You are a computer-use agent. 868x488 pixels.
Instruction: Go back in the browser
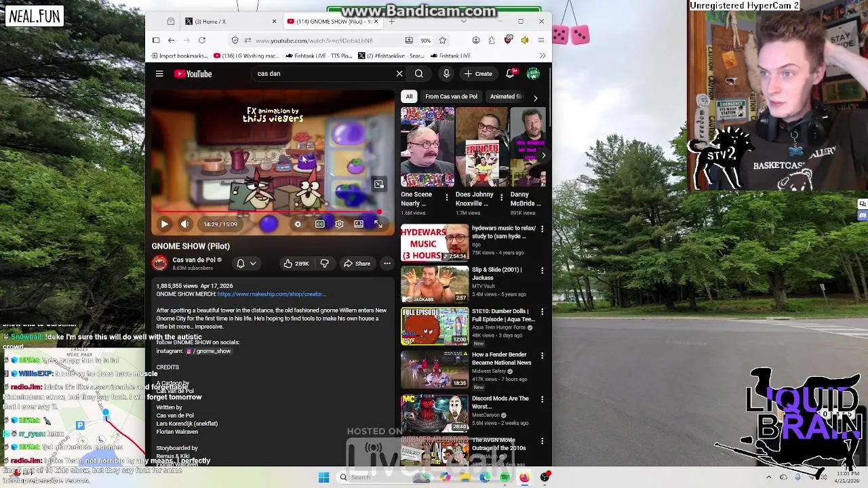point(171,41)
